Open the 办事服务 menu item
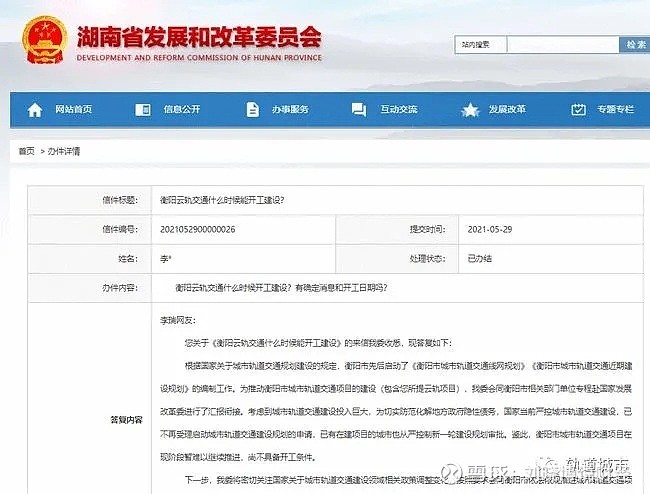This screenshot has height=494, width=650. pos(290,109)
